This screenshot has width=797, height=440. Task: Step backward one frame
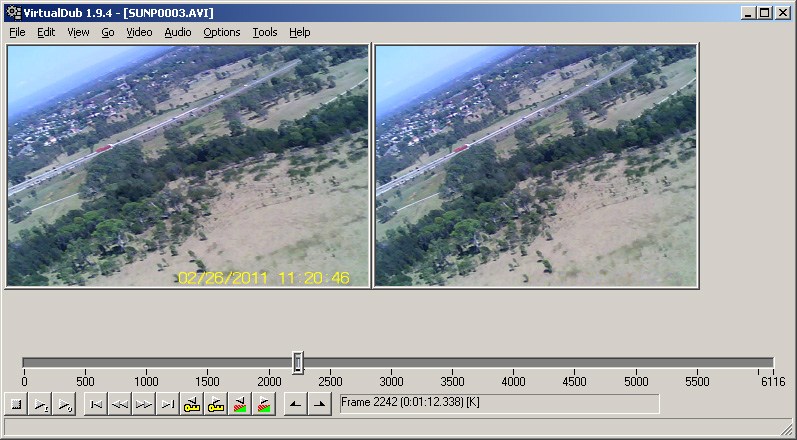point(119,404)
